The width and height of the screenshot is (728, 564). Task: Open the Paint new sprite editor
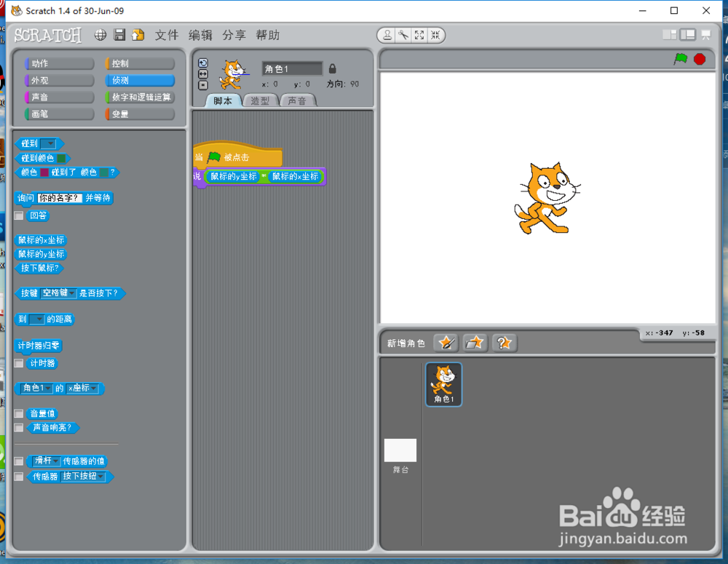(446, 342)
